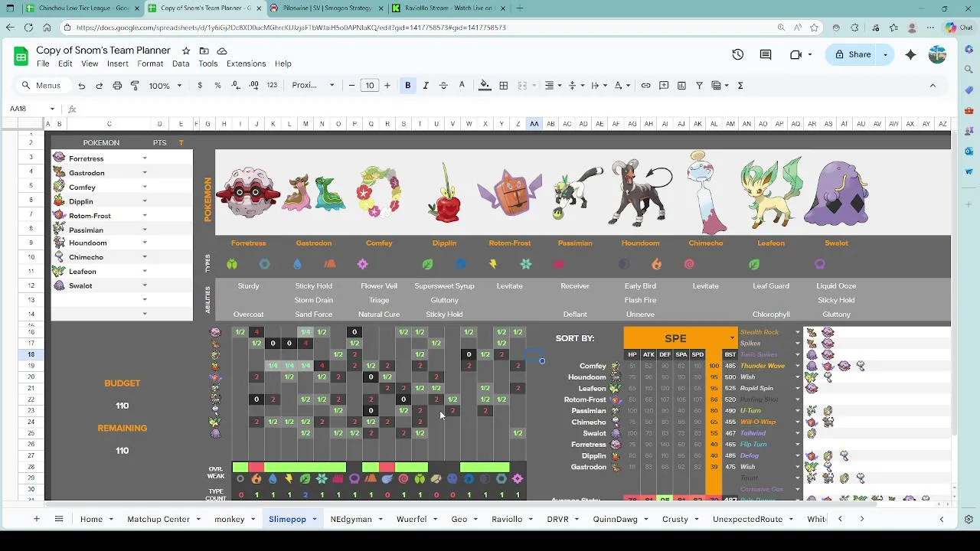Start a Meet call with camera icon
The width and height of the screenshot is (980, 551).
coord(795,55)
